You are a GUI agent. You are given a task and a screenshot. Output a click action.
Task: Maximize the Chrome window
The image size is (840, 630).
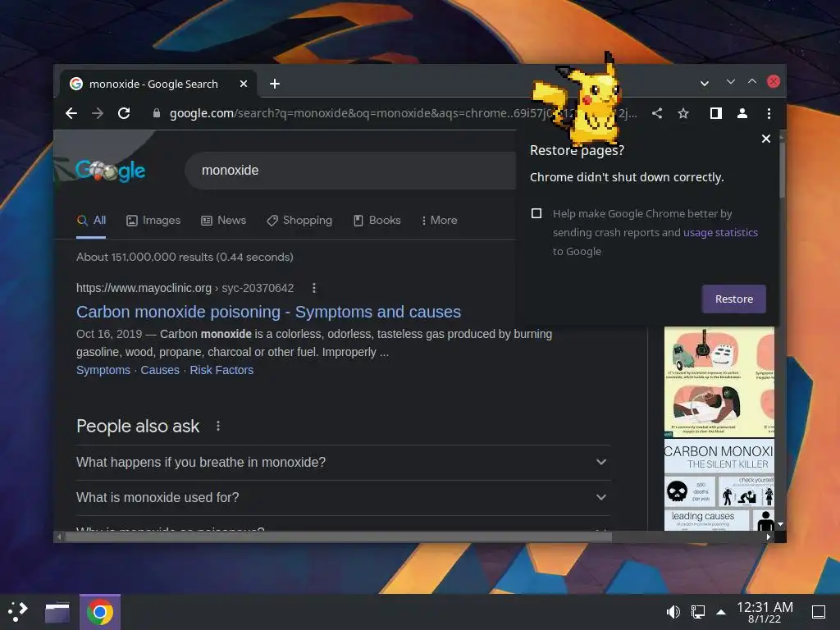[752, 81]
